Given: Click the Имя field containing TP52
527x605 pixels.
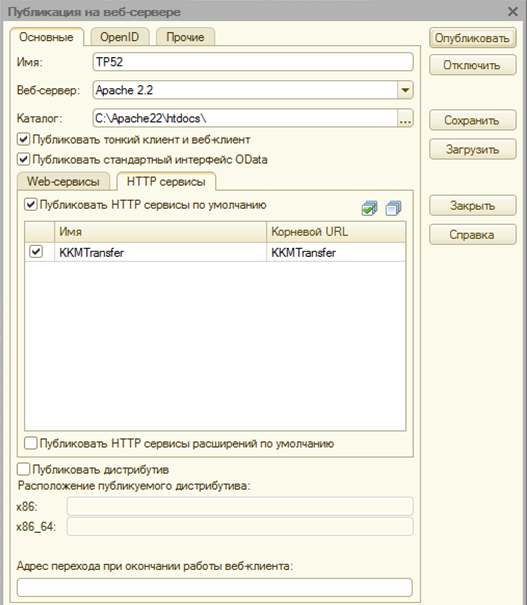Looking at the screenshot, I should click(x=253, y=62).
